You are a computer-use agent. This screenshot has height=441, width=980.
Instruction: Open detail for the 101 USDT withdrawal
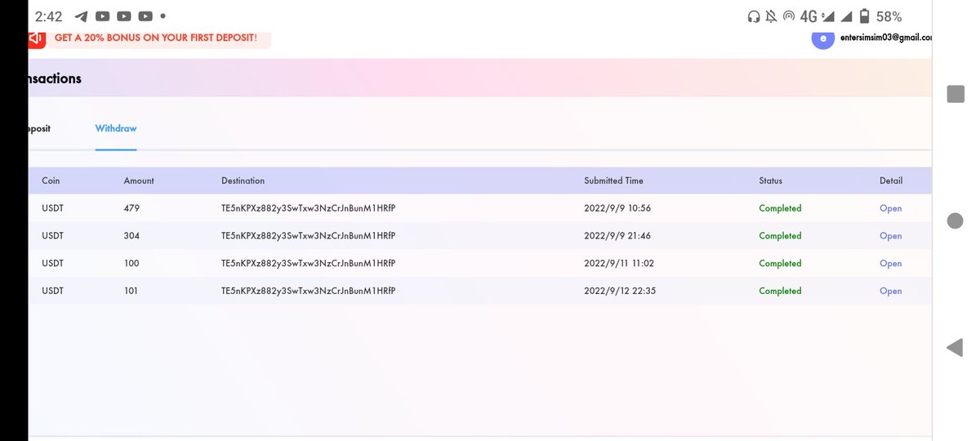tap(891, 291)
